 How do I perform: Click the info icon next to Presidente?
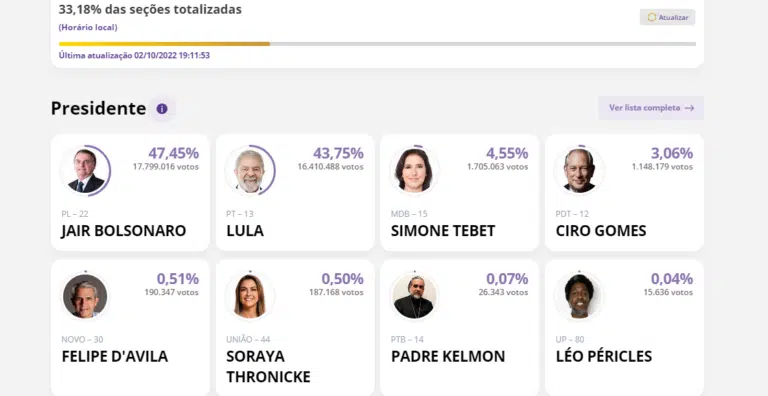[162, 109]
